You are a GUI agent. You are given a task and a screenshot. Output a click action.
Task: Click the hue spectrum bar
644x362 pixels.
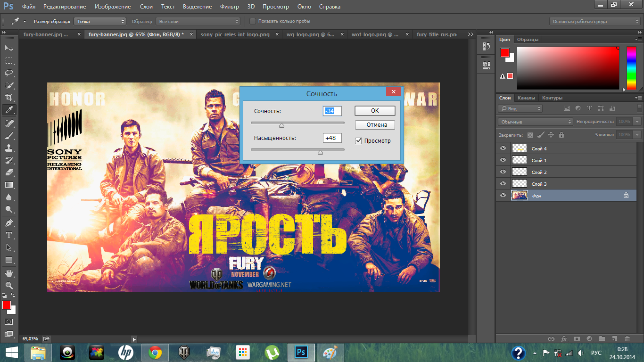point(631,68)
